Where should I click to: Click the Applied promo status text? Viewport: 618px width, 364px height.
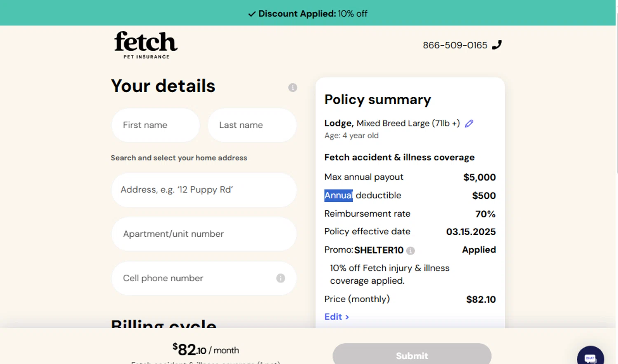click(x=479, y=250)
